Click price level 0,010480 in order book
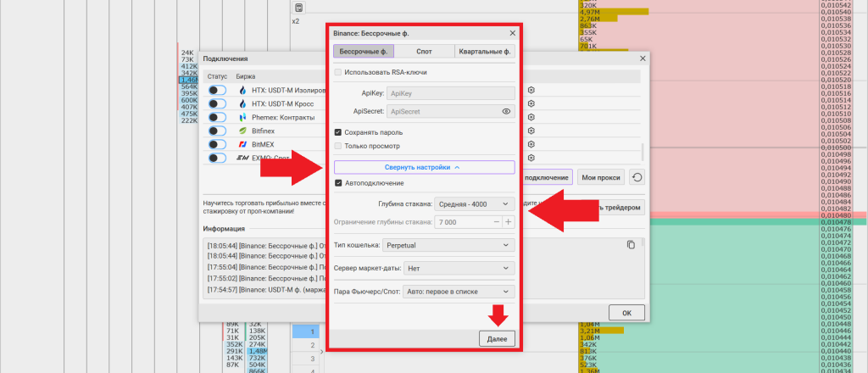The height and width of the screenshot is (373, 868). coord(835,215)
